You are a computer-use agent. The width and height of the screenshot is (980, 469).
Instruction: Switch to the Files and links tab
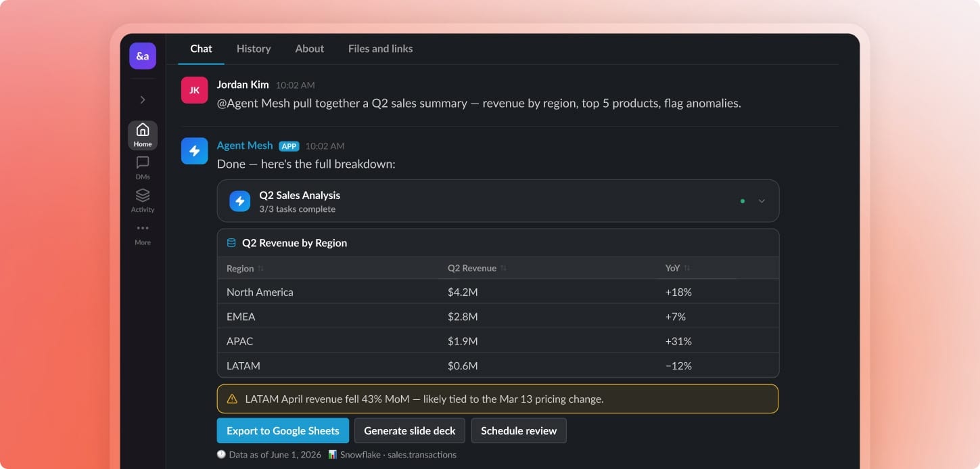[x=380, y=49]
